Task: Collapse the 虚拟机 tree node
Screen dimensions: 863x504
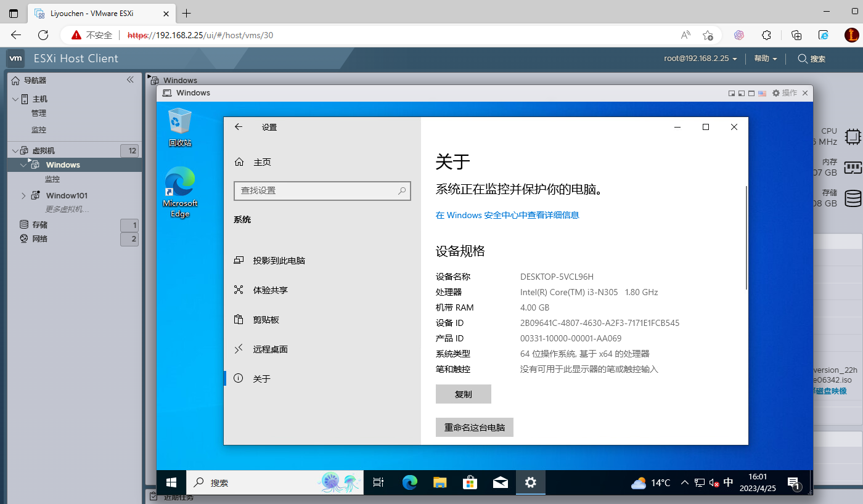Action: click(x=15, y=150)
